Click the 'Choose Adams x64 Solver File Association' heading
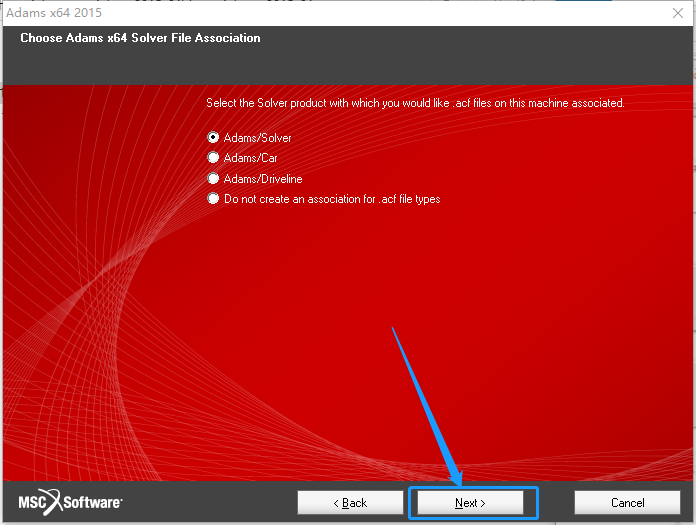The width and height of the screenshot is (696, 525). coord(140,38)
